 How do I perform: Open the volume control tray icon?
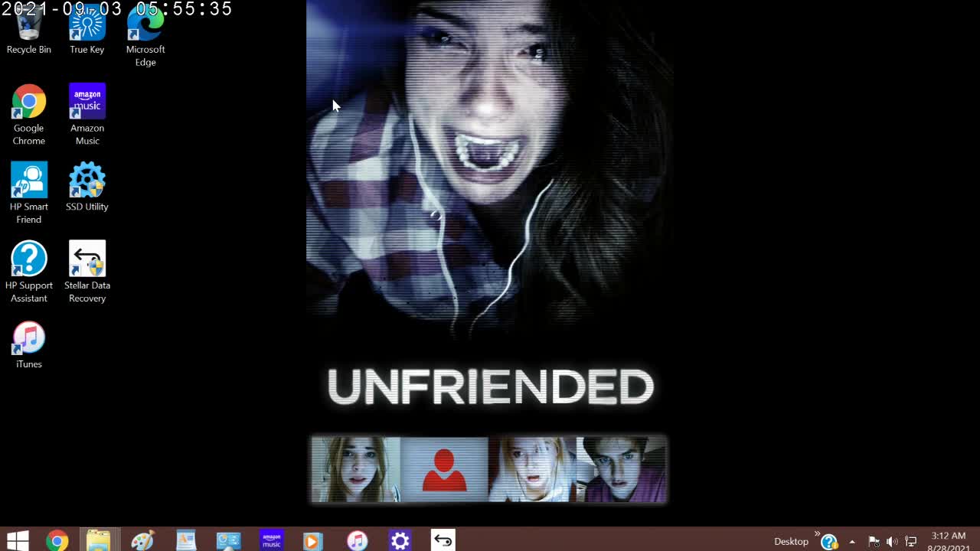click(892, 542)
